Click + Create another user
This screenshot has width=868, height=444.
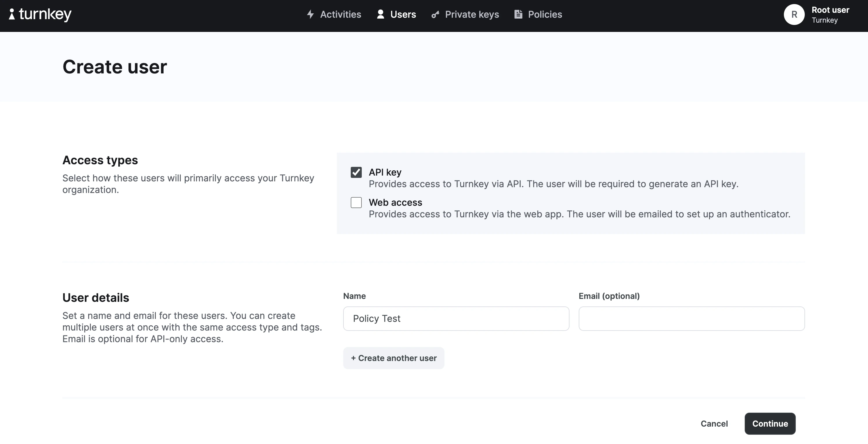click(394, 358)
